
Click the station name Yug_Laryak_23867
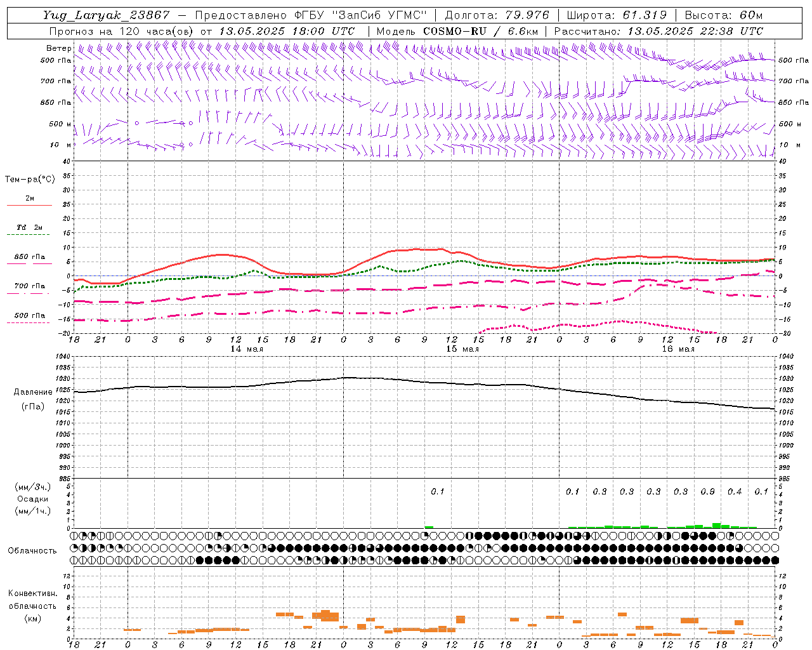tap(107, 15)
